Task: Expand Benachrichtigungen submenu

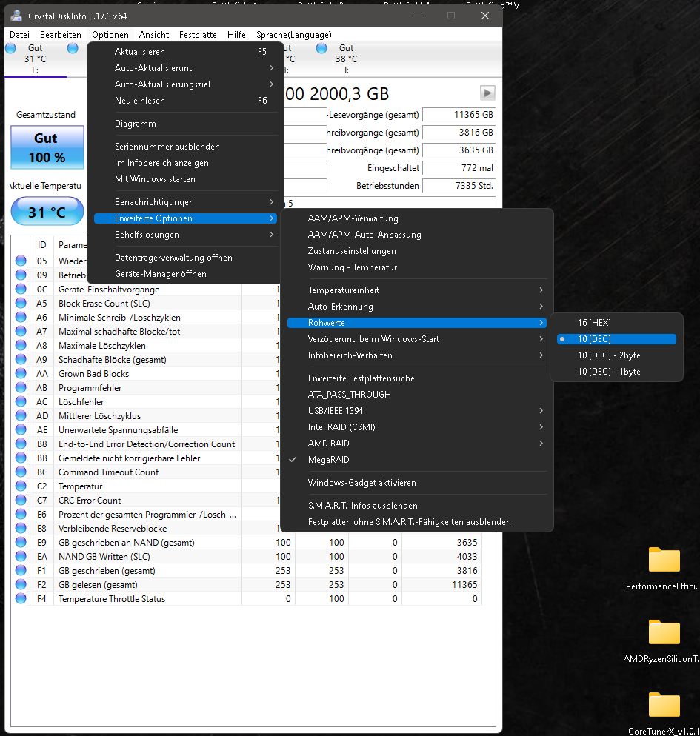Action: [185, 202]
